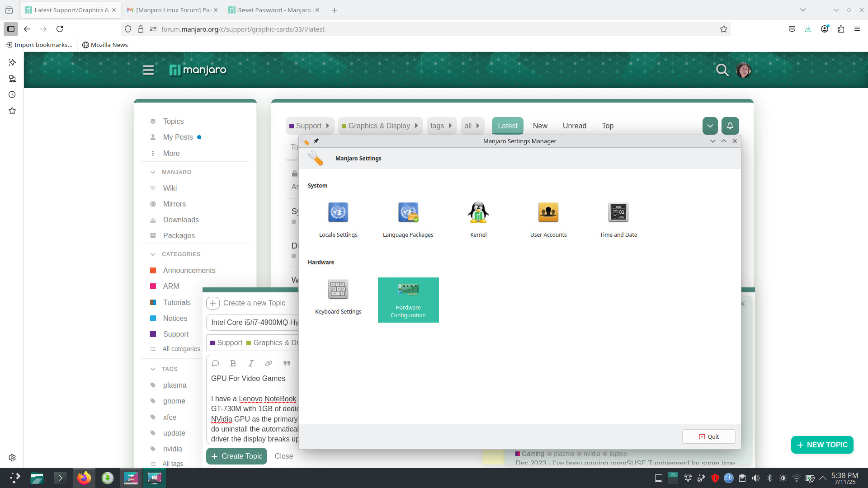Select Hardware Configuration module
The height and width of the screenshot is (488, 868).
tap(408, 300)
